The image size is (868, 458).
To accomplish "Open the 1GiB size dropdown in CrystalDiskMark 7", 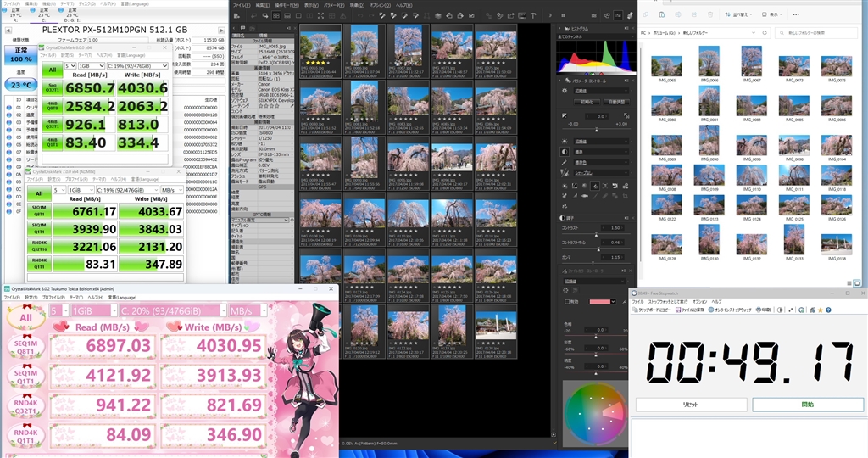I will [x=81, y=190].
